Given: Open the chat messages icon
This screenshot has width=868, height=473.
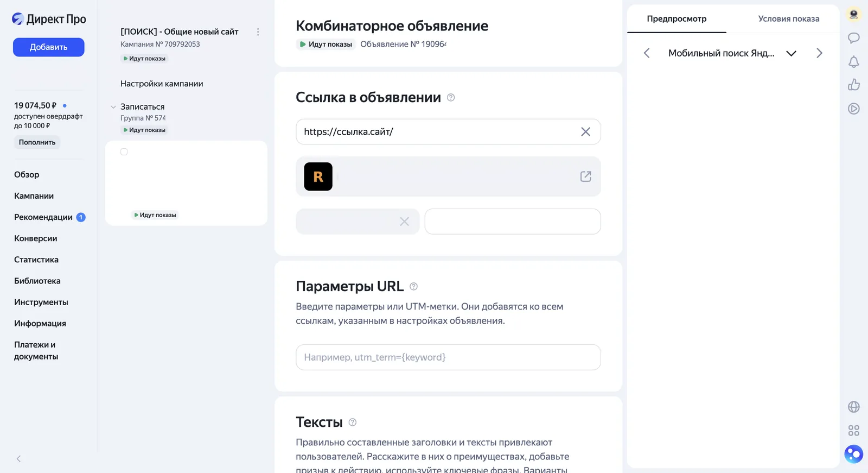Looking at the screenshot, I should coord(854,38).
